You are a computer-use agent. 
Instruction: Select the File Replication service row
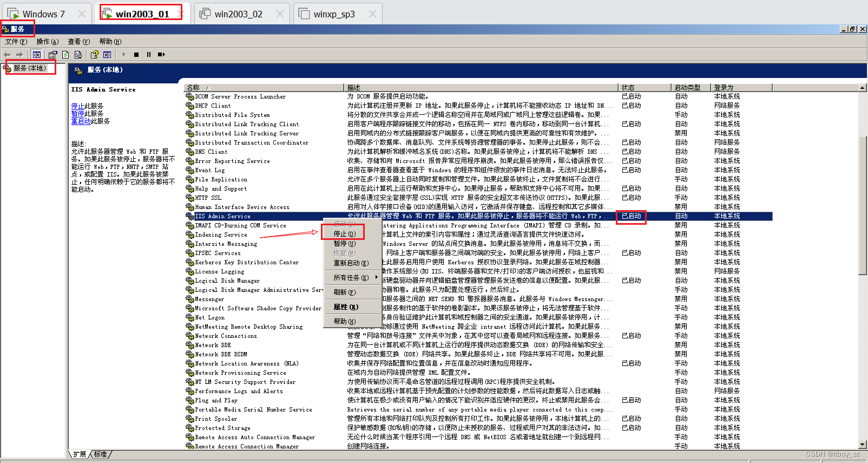pyautogui.click(x=478, y=179)
